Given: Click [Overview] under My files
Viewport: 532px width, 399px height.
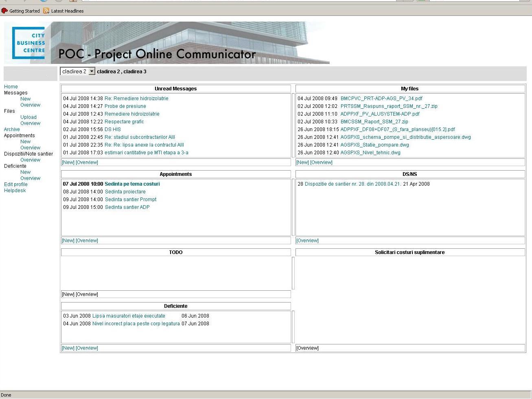Looking at the screenshot, I should coord(321,162).
